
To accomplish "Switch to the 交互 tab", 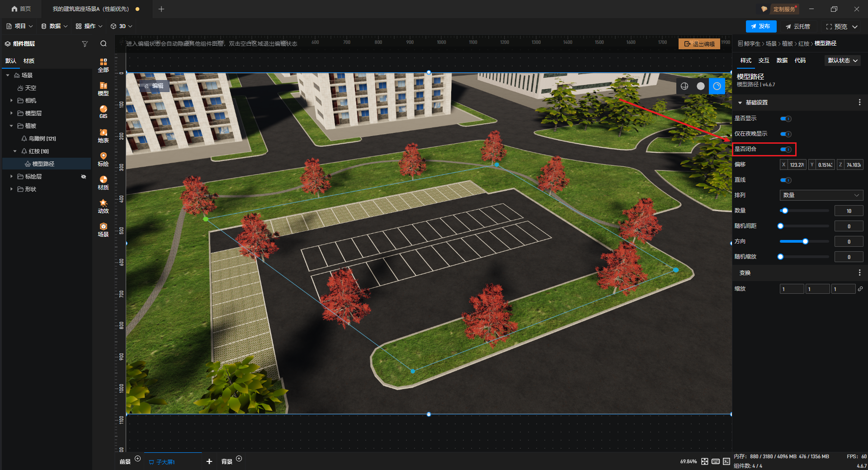I will pos(764,61).
